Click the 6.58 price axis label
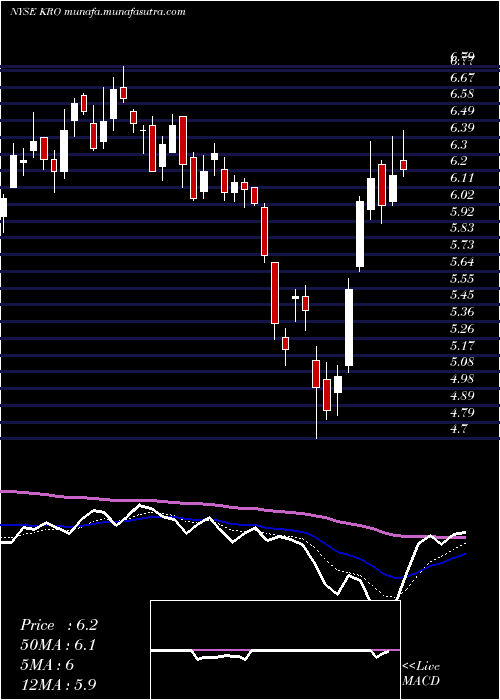 (x=462, y=94)
